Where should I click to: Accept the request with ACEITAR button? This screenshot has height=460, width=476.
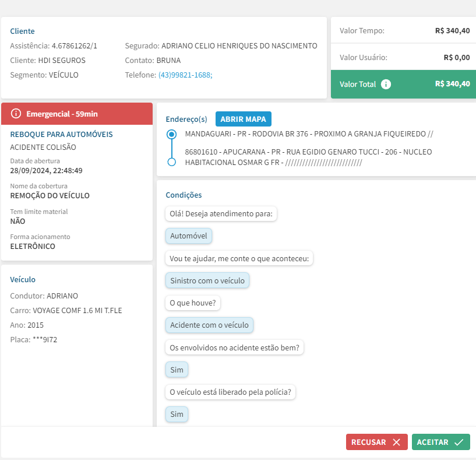[440, 443]
